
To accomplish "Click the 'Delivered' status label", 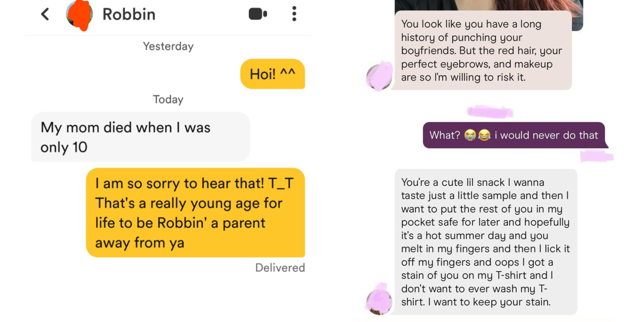I will tap(280, 268).
